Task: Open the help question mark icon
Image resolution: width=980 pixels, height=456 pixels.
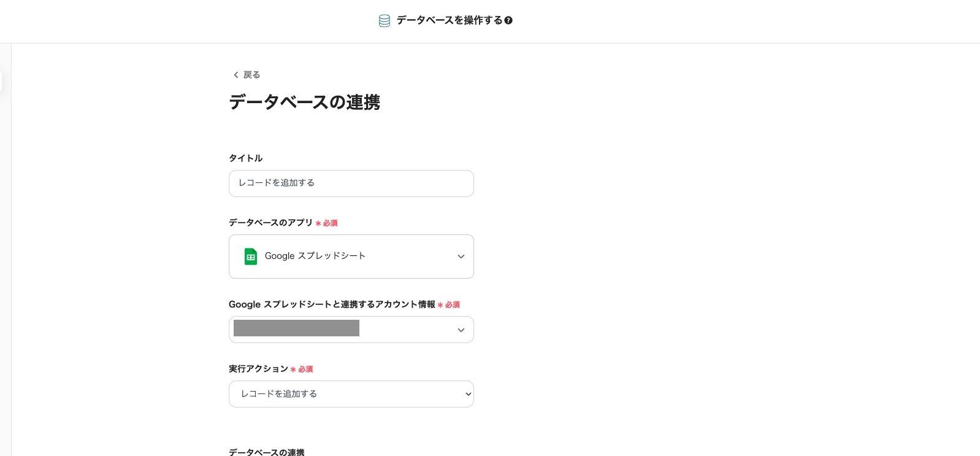Action: coord(508,20)
